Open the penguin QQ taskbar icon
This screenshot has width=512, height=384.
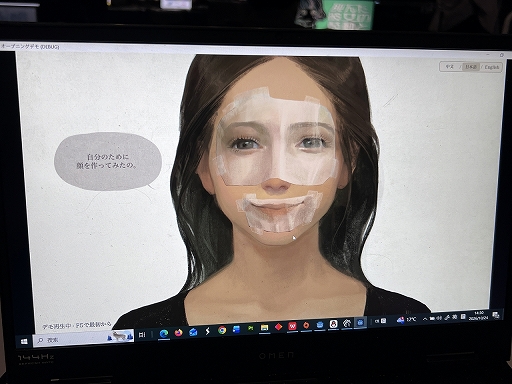(x=333, y=324)
